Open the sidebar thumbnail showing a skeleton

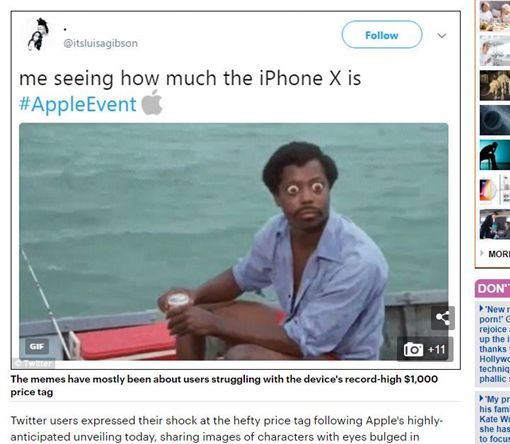click(x=495, y=85)
